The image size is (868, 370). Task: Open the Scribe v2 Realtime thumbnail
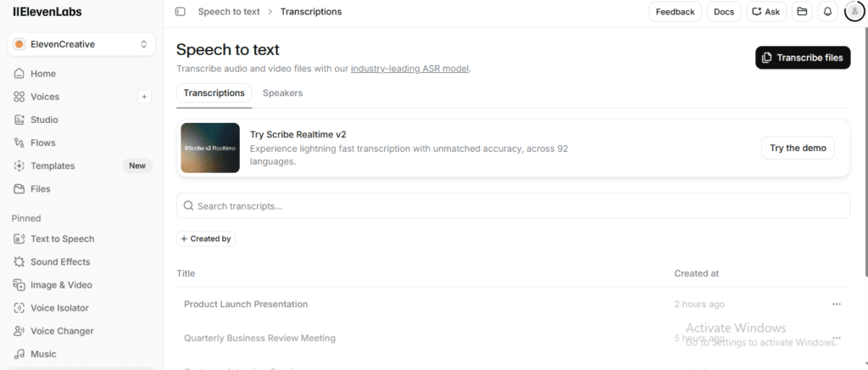pos(210,148)
